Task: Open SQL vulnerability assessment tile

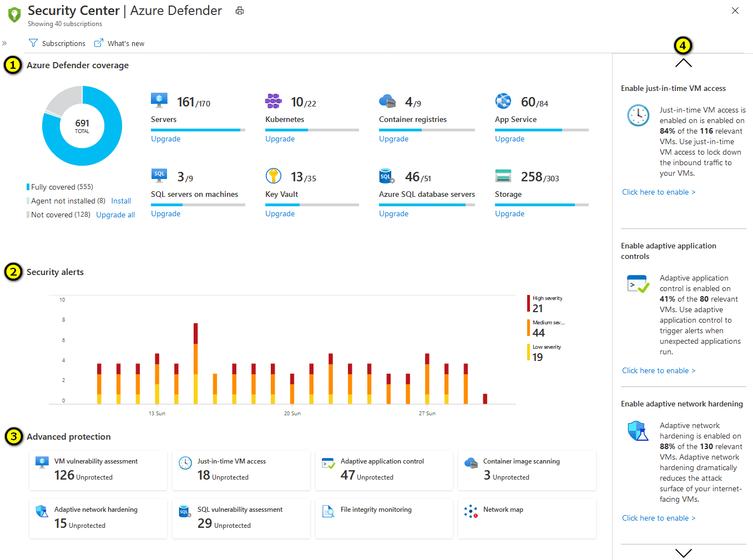Action: pyautogui.click(x=241, y=518)
